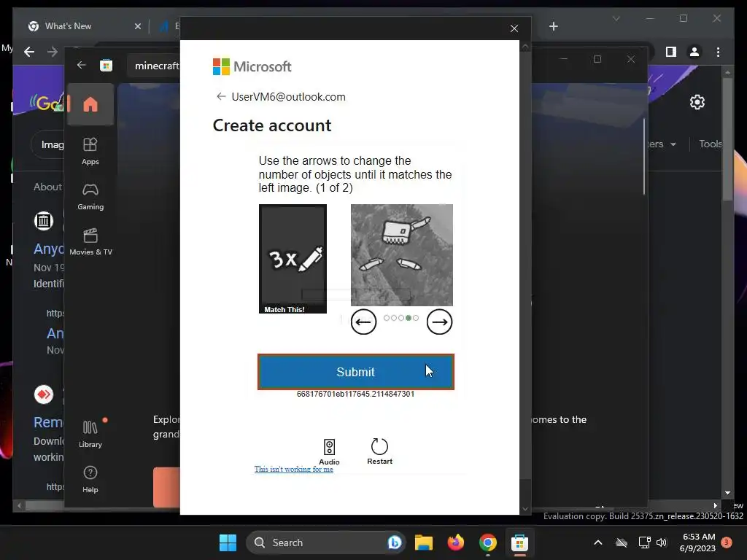Toggle Chrome side panel

[x=671, y=52]
